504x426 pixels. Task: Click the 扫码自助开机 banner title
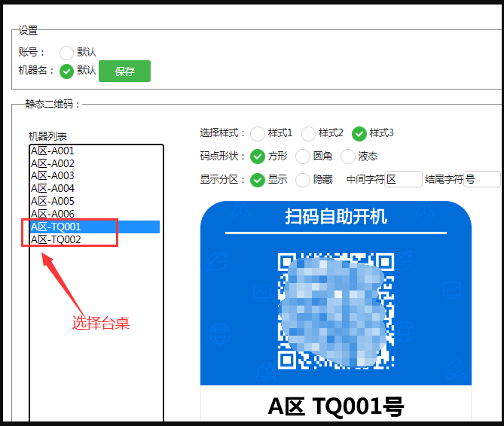[x=336, y=216]
